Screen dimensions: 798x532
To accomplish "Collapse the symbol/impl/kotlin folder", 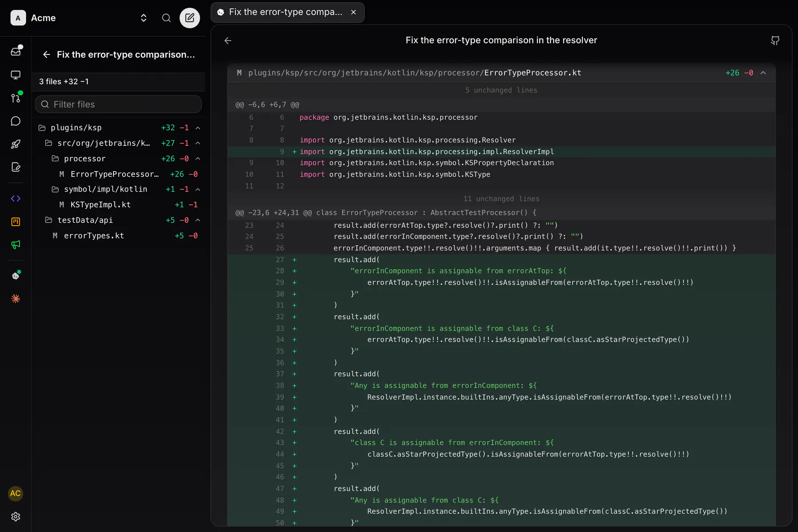I will [x=198, y=189].
